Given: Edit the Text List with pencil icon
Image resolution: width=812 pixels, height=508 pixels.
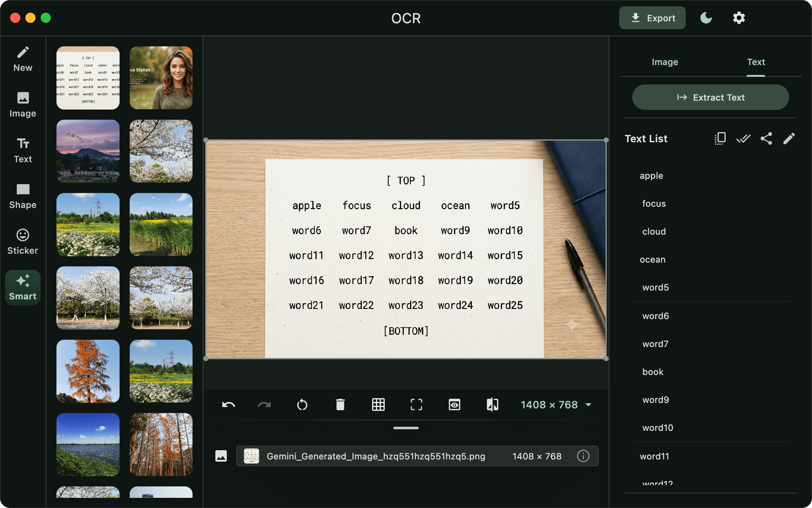Looking at the screenshot, I should (x=789, y=138).
